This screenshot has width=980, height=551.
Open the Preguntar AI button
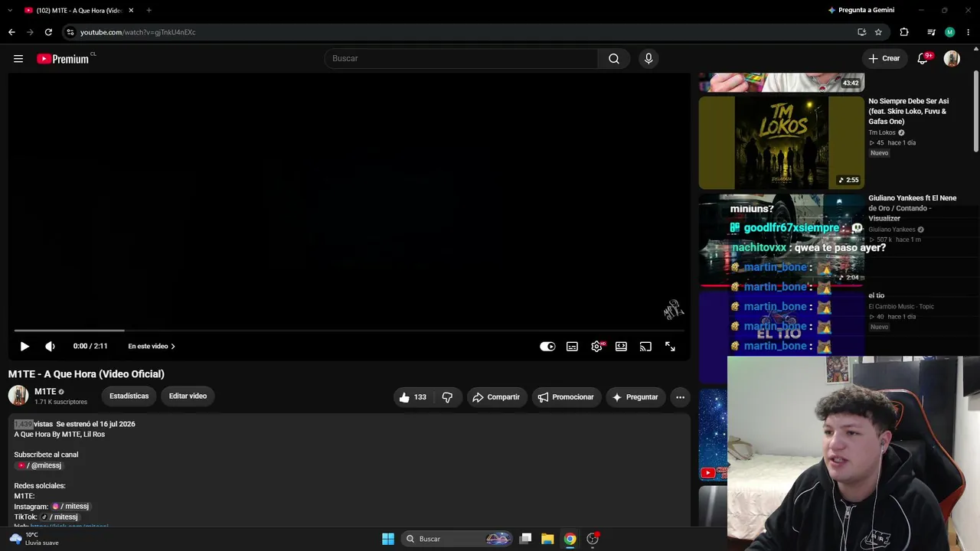tap(635, 397)
